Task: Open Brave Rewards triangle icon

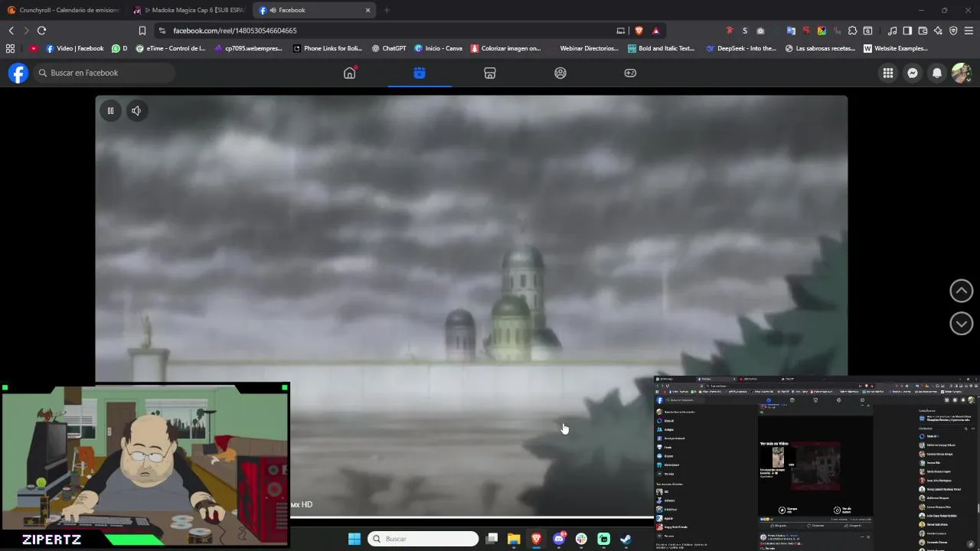Action: point(656,31)
